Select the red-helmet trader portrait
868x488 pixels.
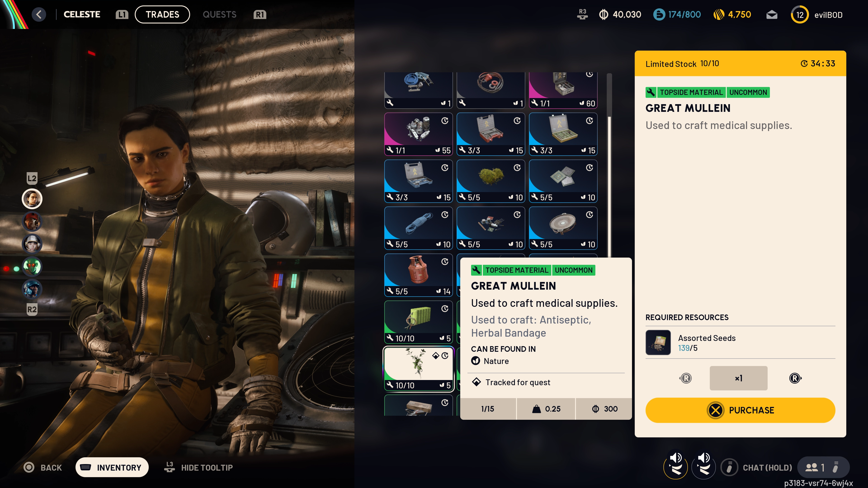[x=32, y=221]
